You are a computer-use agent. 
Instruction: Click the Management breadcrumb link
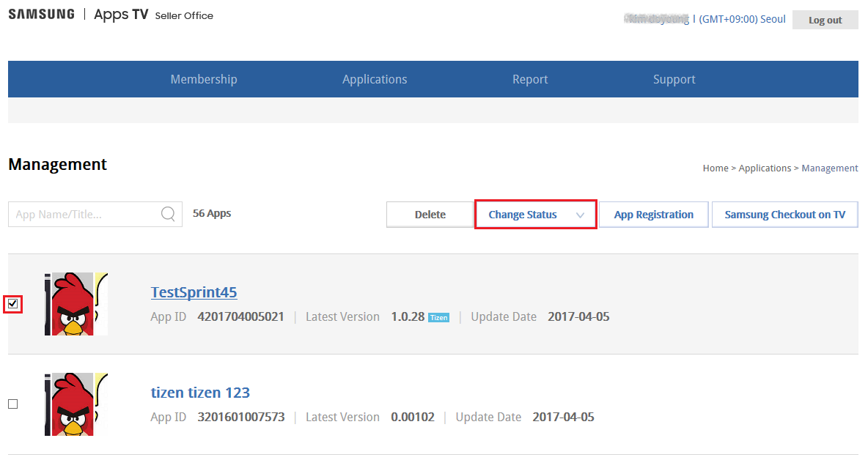(830, 168)
